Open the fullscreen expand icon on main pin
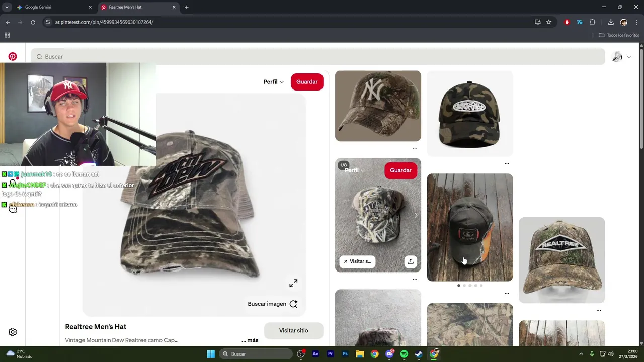 (x=293, y=284)
